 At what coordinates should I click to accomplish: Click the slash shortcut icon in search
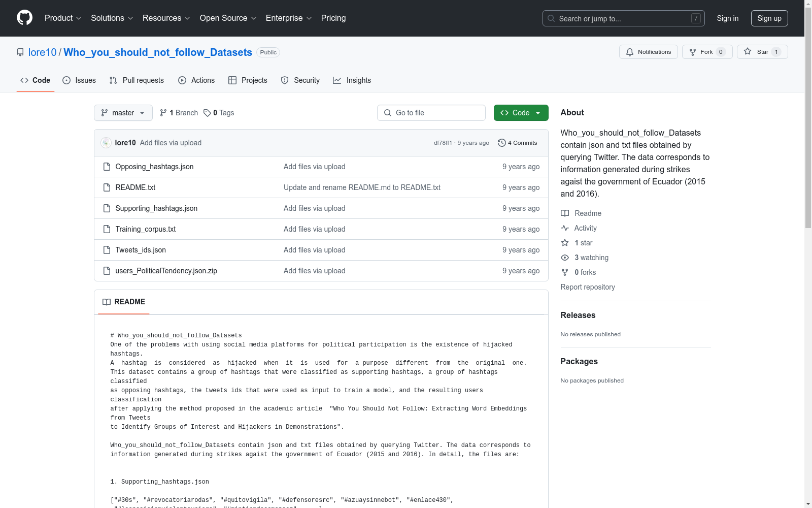[x=696, y=18]
